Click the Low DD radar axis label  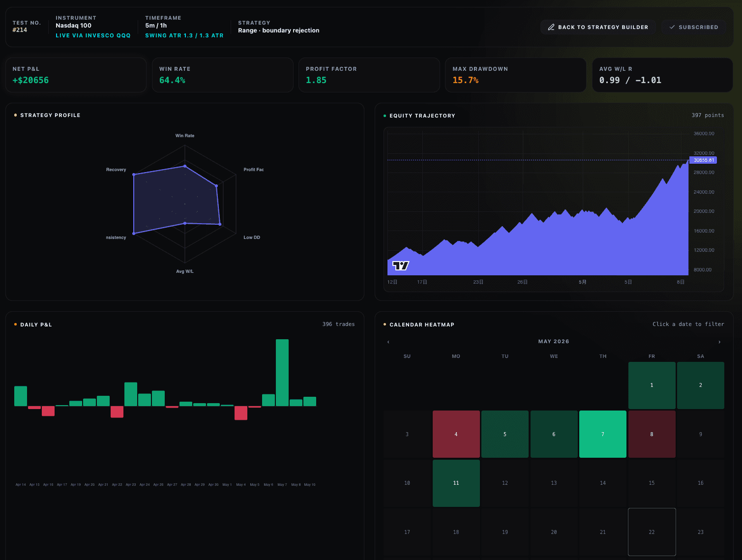tap(252, 237)
